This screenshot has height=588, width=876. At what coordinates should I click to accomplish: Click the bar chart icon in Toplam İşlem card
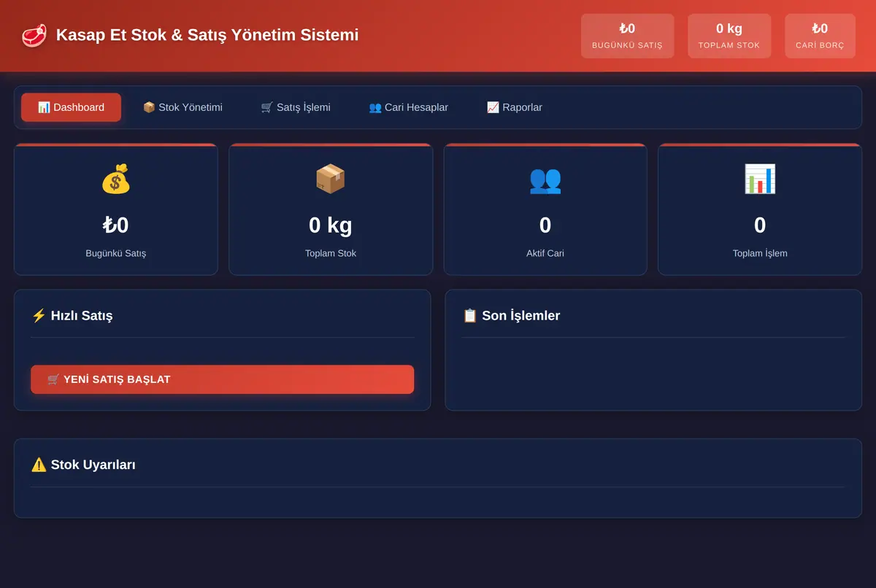click(760, 179)
